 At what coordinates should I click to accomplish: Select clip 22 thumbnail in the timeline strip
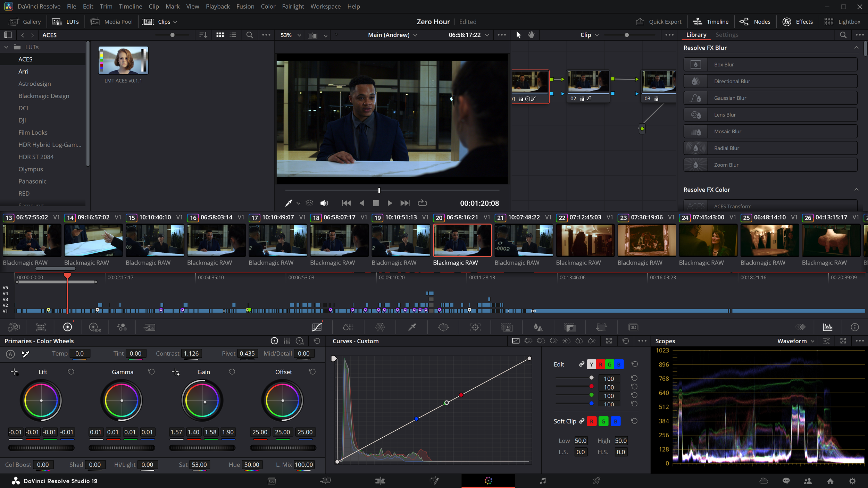[585, 240]
